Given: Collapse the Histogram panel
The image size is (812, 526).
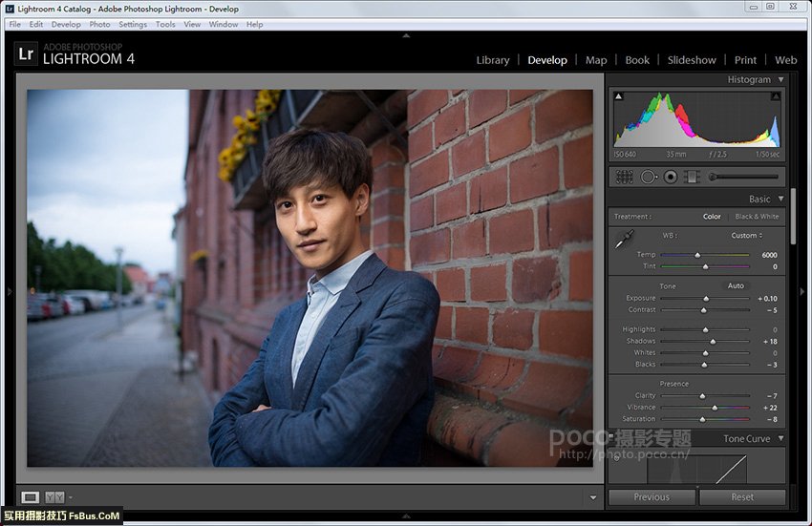Looking at the screenshot, I should [x=780, y=80].
